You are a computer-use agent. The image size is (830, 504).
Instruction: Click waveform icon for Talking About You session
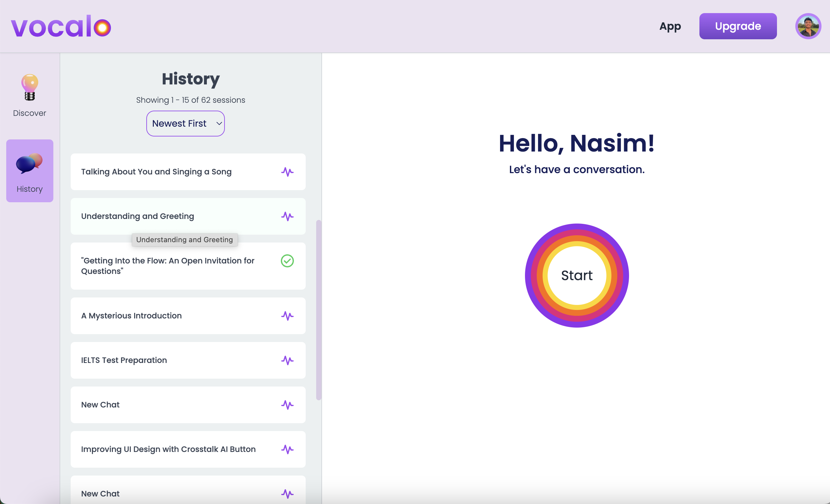click(287, 172)
